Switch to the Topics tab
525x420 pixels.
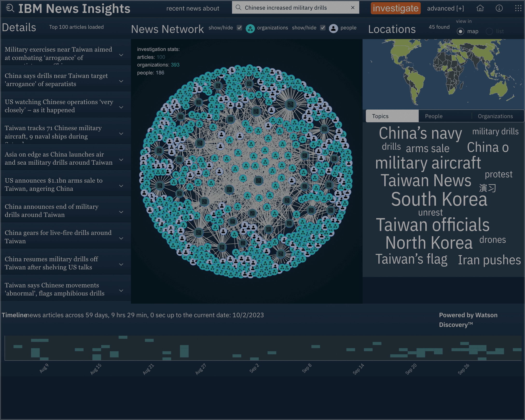(x=392, y=116)
